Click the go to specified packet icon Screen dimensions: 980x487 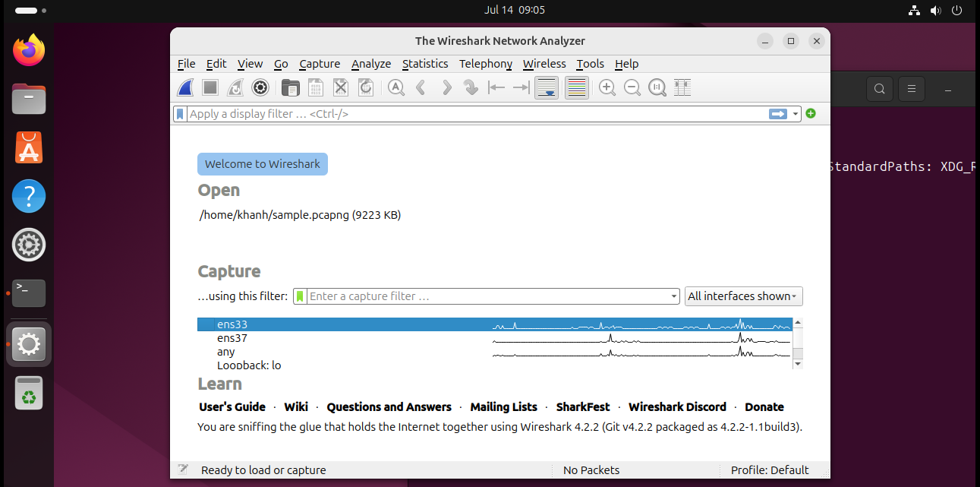point(471,88)
